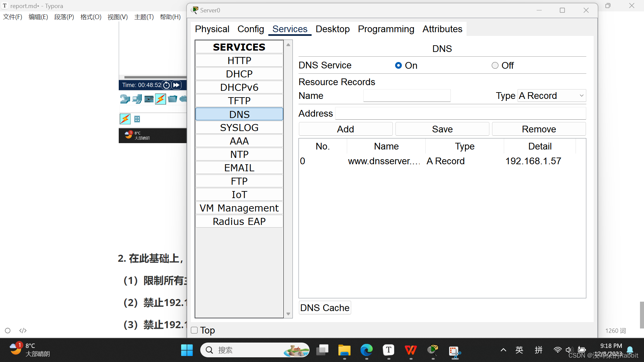Screen dimensions: 644x362
Task: Click the Name input field
Action: click(406, 96)
